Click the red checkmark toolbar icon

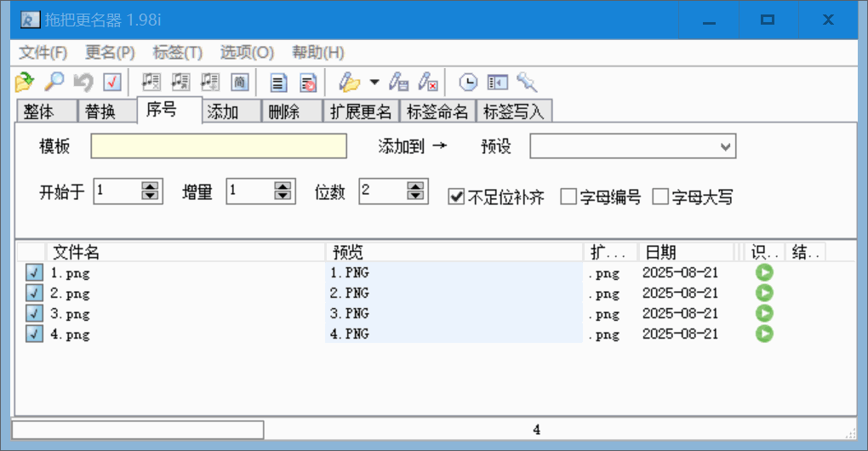[x=112, y=83]
